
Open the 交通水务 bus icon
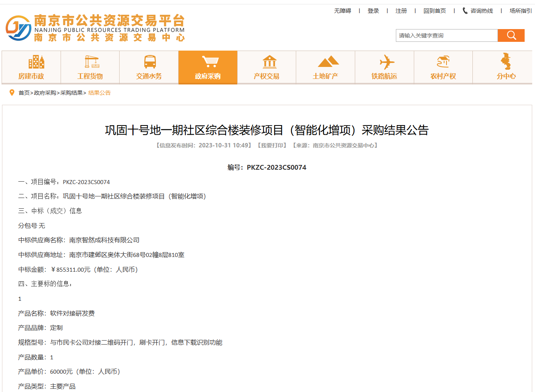[x=150, y=62]
